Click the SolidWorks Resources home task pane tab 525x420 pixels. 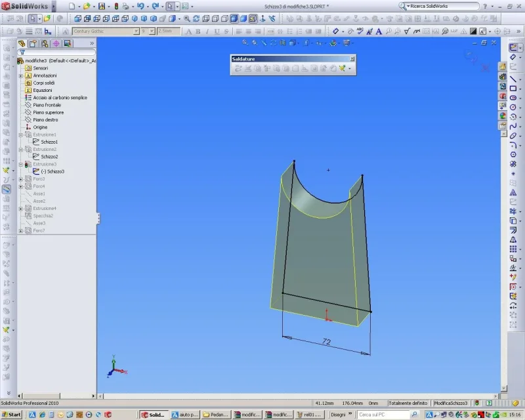point(503,67)
